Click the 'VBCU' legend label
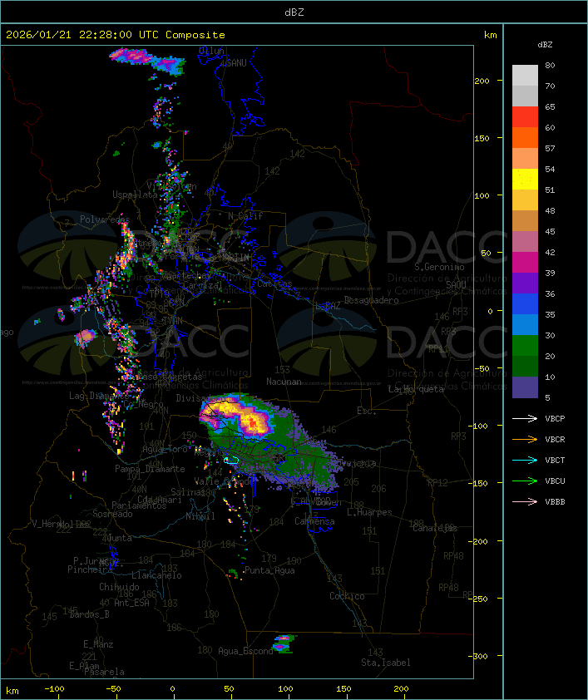Screen dimensions: 588x700 pos(555,481)
